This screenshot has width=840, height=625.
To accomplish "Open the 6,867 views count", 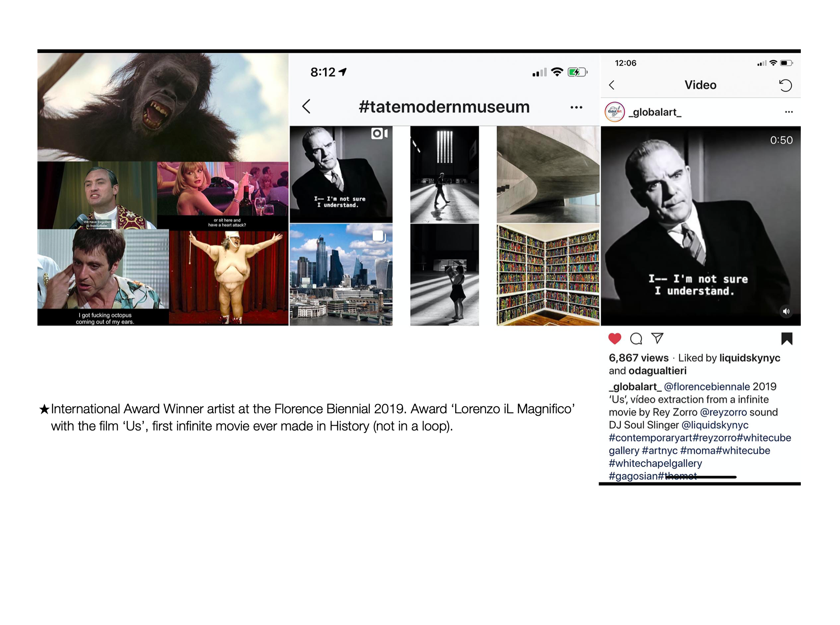I will coord(638,358).
